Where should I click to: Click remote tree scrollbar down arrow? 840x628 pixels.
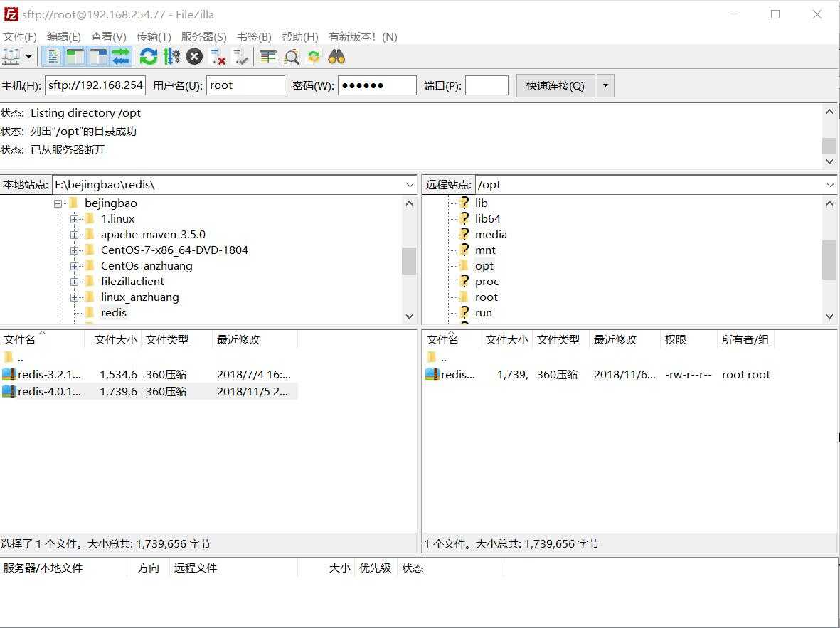click(829, 316)
